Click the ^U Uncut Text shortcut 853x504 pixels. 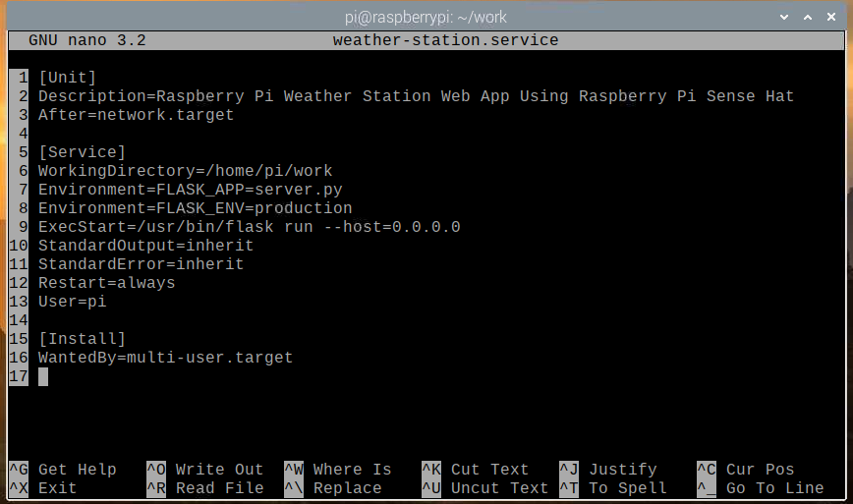coord(485,488)
